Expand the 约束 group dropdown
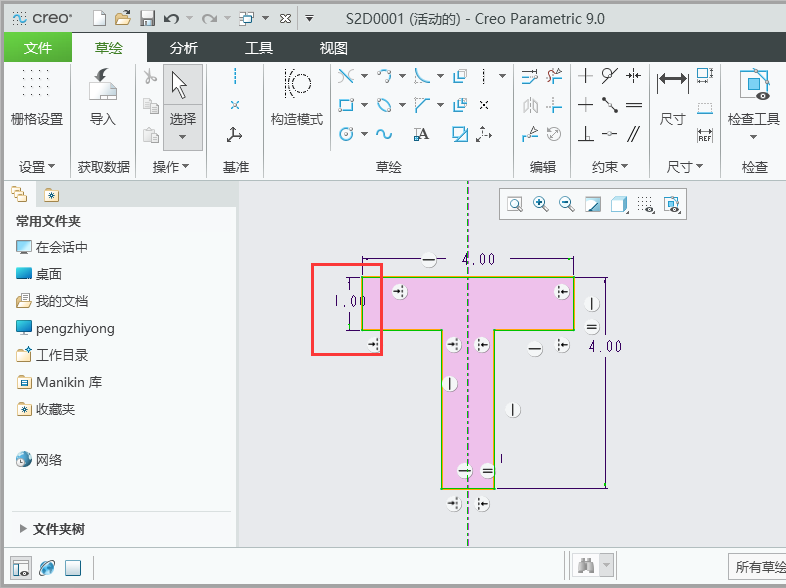Viewport: 786px width, 588px height. 610,166
